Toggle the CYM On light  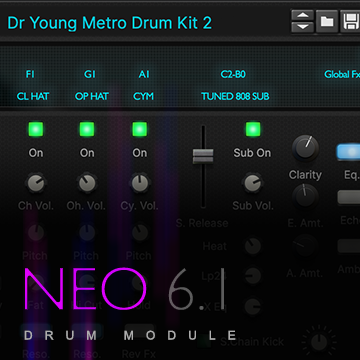(x=140, y=129)
